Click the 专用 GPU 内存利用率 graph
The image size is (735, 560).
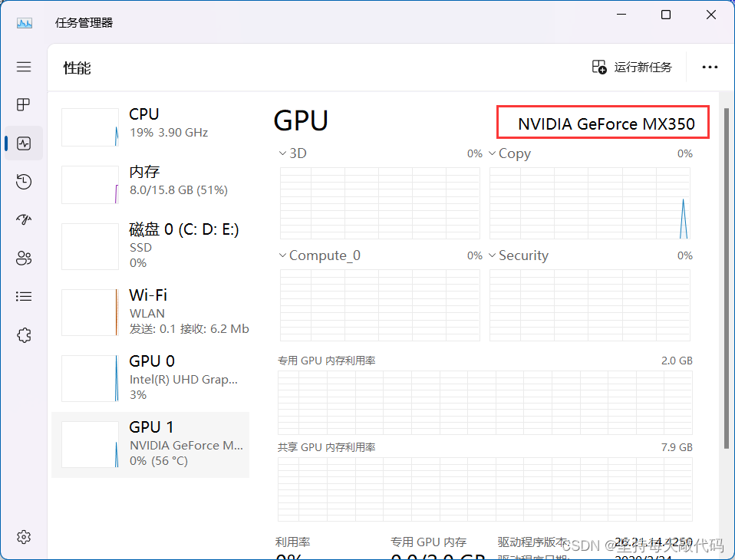(x=485, y=403)
